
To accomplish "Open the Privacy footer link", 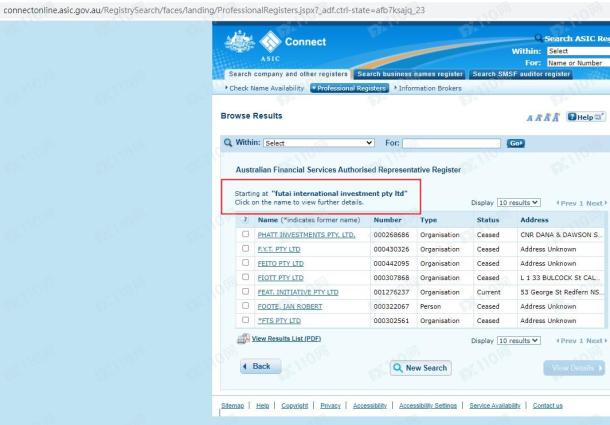I will click(x=330, y=406).
